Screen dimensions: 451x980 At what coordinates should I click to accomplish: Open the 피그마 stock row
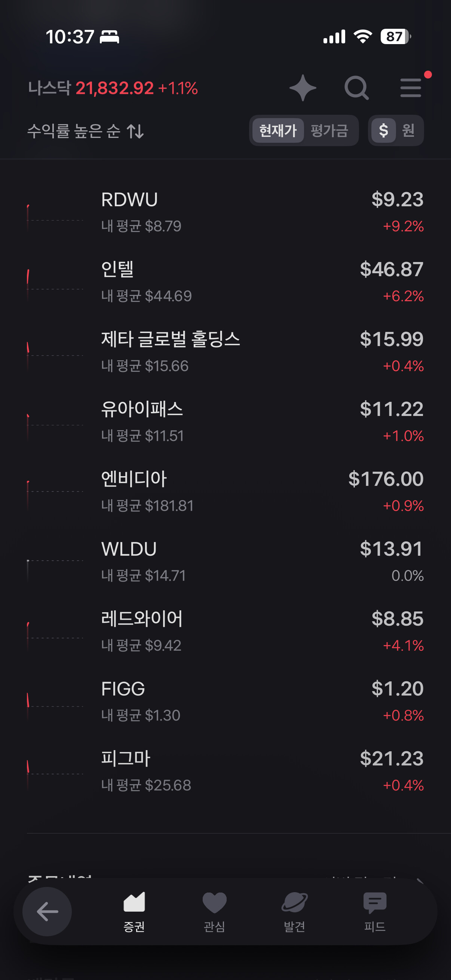(225, 771)
